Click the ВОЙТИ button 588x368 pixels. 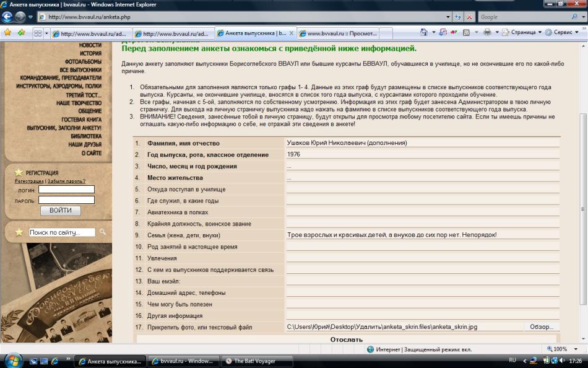click(61, 210)
